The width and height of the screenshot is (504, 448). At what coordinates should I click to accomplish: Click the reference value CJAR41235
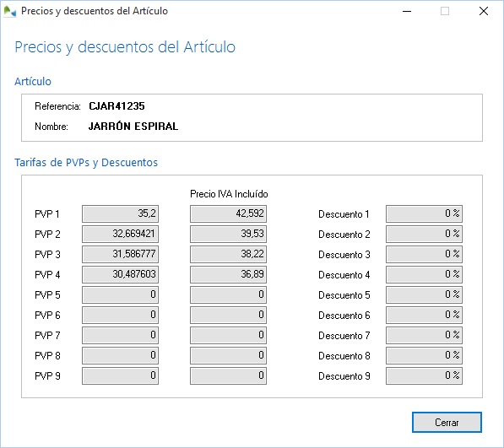[117, 106]
